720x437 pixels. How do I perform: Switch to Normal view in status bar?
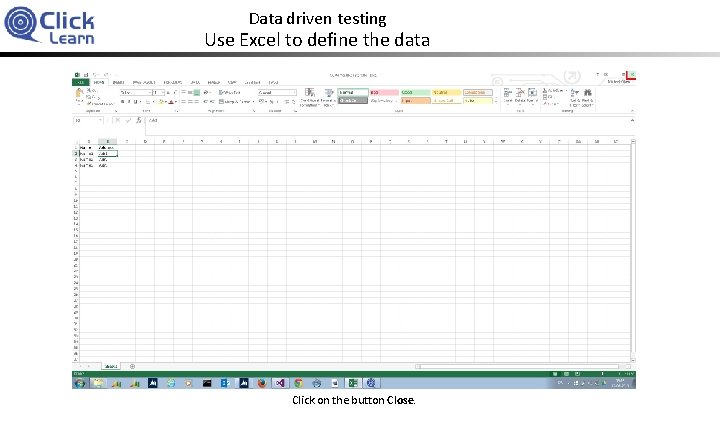556,374
